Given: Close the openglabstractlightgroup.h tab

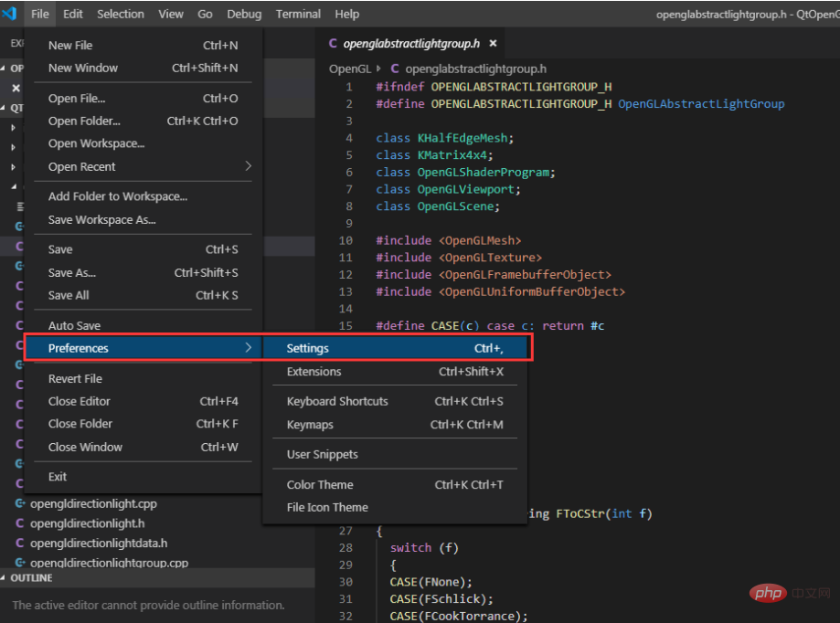Looking at the screenshot, I should (493, 43).
